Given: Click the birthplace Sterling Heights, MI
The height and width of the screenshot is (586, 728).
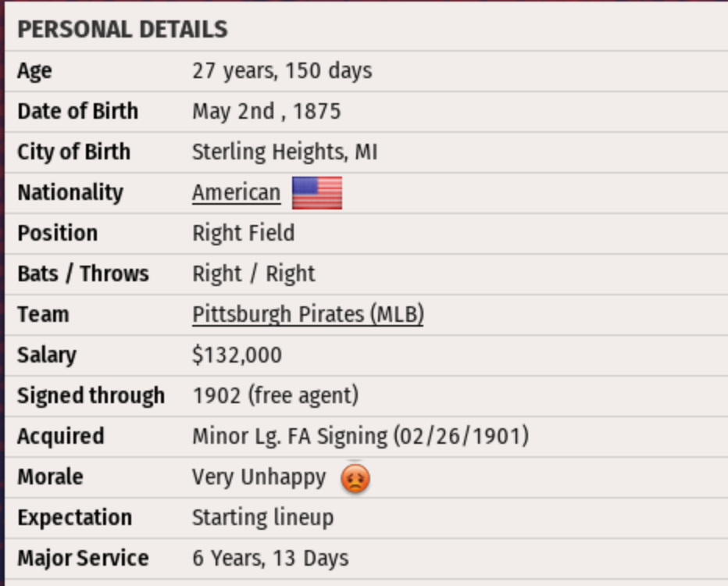Looking at the screenshot, I should click(x=284, y=152).
